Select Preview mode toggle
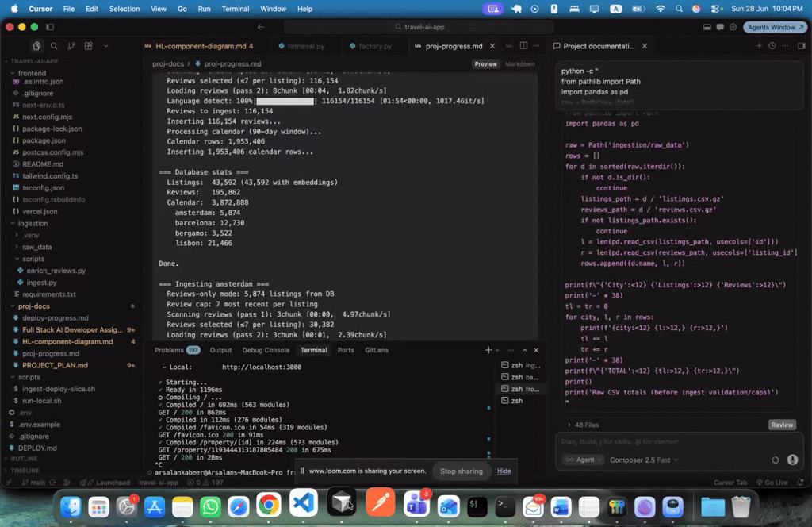812x527 pixels. [486, 63]
